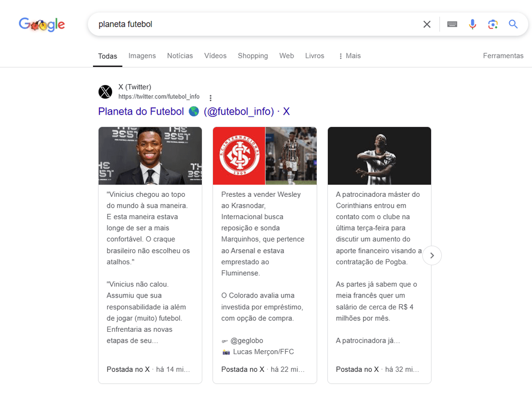Open the Notícias tab
The height and width of the screenshot is (395, 532).
(180, 56)
